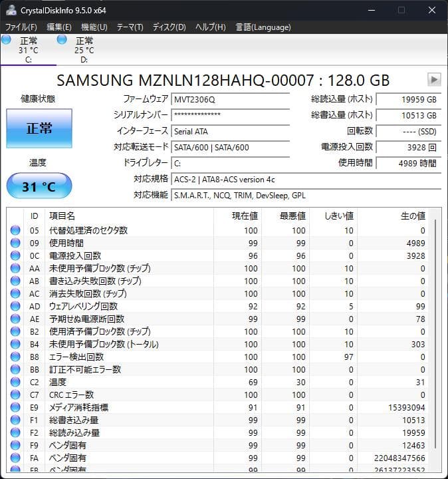Click power on count value 3928 回

(x=409, y=148)
